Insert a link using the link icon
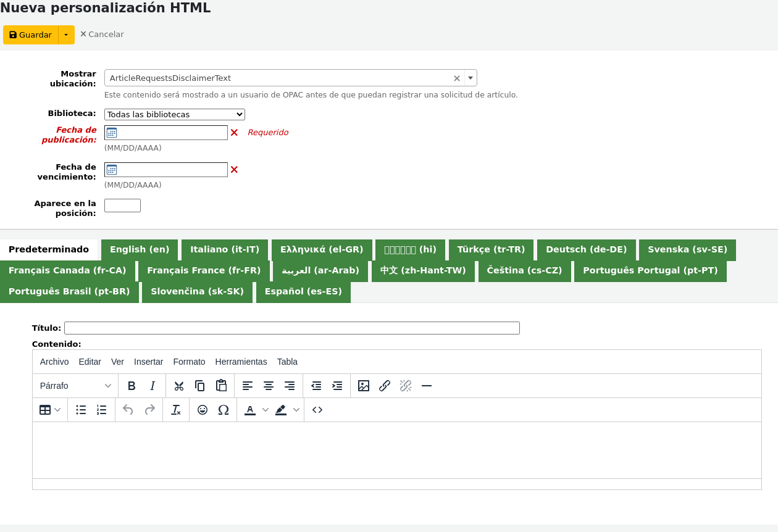The image size is (778, 532). coord(384,386)
